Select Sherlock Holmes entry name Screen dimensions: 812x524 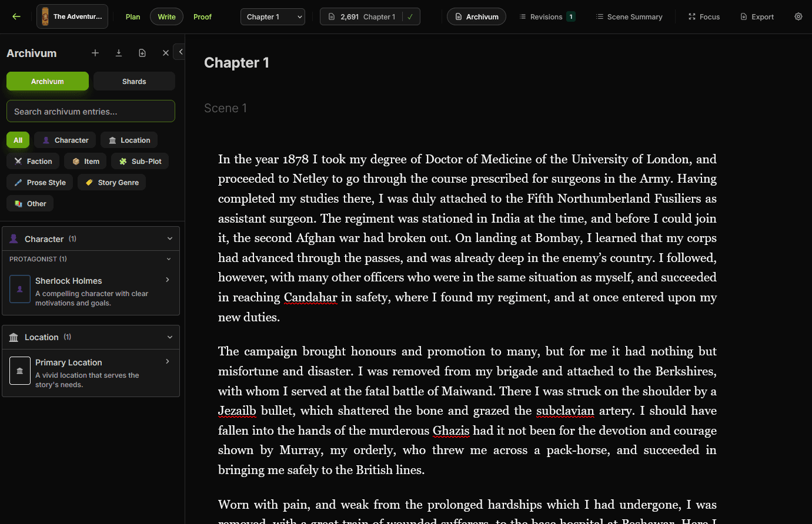click(68, 281)
